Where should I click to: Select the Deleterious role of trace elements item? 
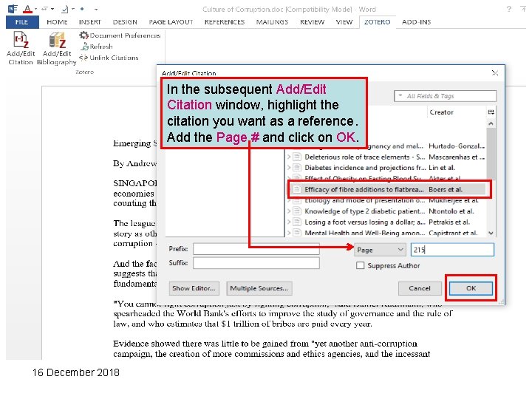pos(386,157)
